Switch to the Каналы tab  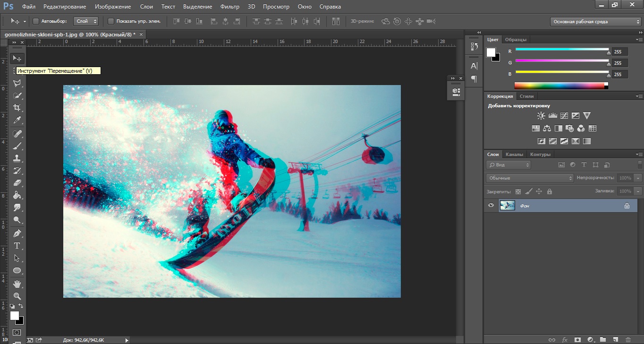[514, 154]
